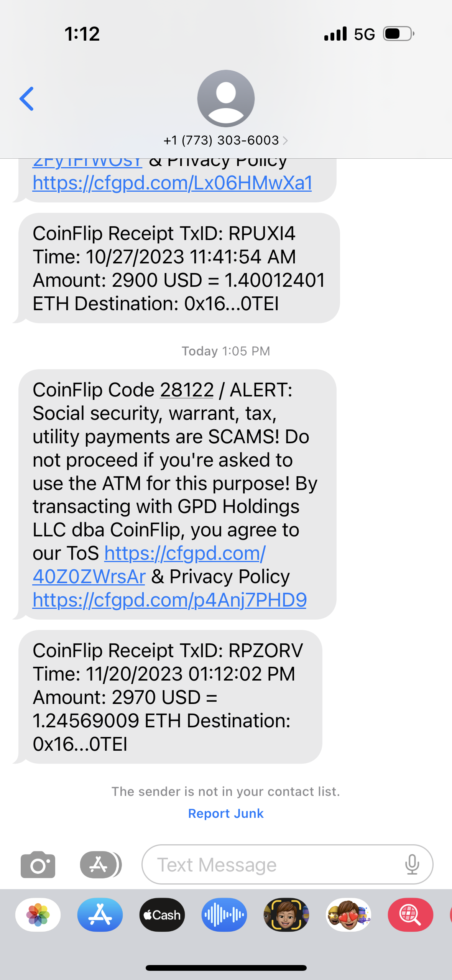This screenshot has height=980, width=452.
Task: Open the red web image search app
Action: tap(411, 915)
